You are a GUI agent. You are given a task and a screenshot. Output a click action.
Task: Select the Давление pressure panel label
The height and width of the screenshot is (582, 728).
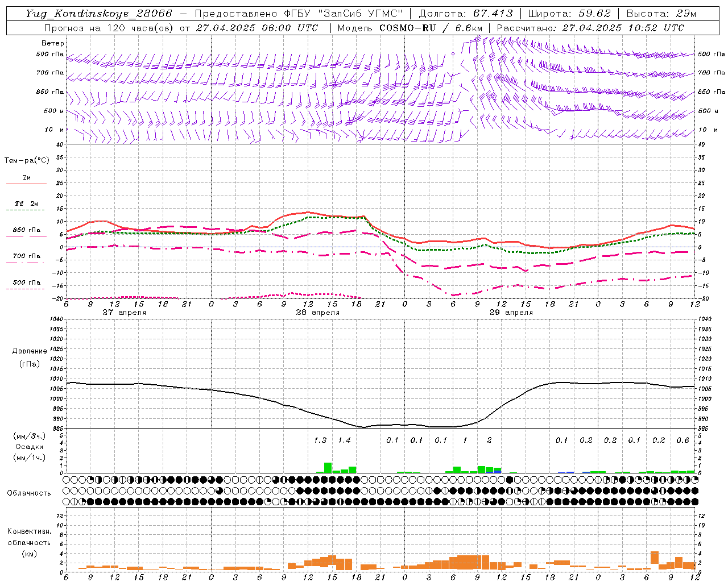tap(30, 351)
